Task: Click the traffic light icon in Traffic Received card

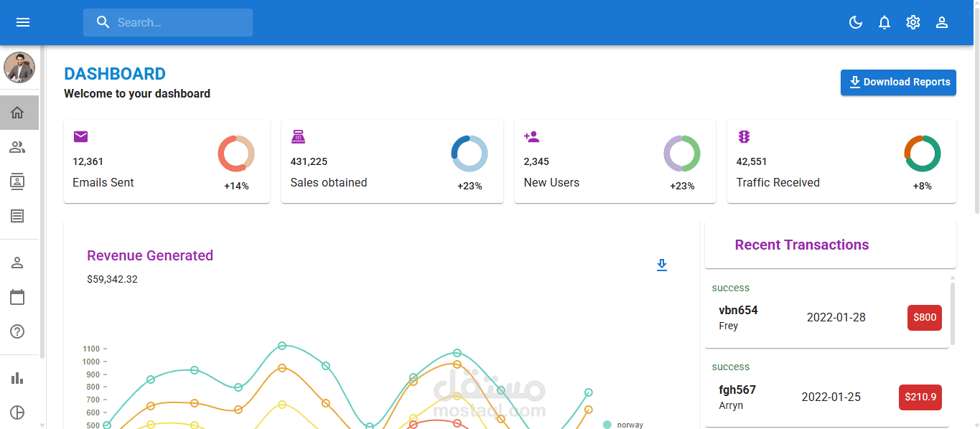Action: click(744, 136)
